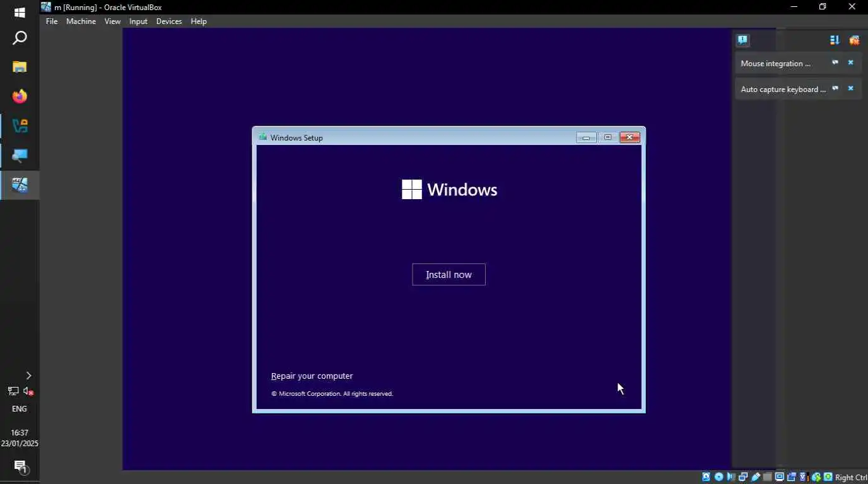868x484 pixels.
Task: Open details of Auto capture keyboard notification
Action: (835, 88)
